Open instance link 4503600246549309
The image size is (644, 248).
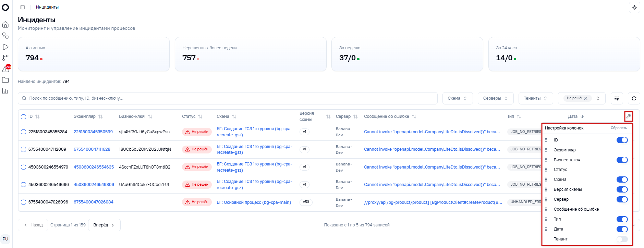[x=94, y=185]
